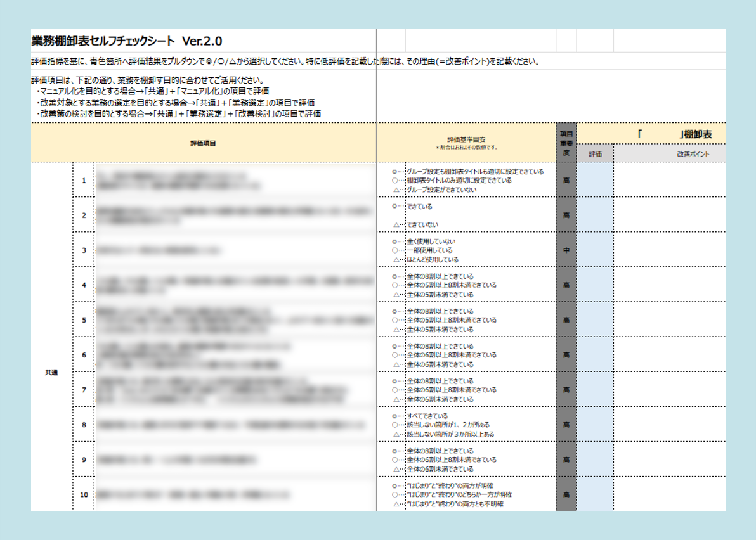756x540 pixels.
Task: Select item number cell 8
Action: [x=84, y=425]
